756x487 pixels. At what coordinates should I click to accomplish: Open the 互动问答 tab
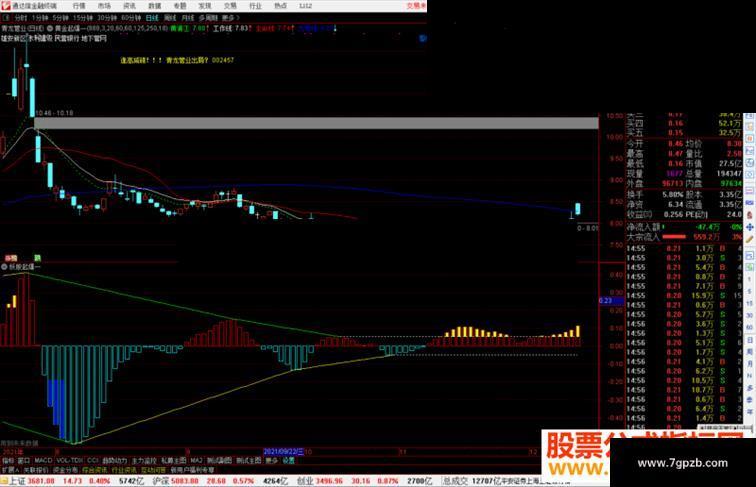click(153, 470)
